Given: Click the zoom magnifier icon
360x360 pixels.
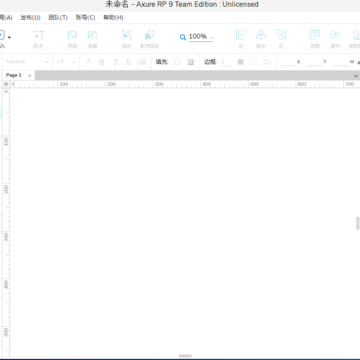Looking at the screenshot, I should click(183, 37).
